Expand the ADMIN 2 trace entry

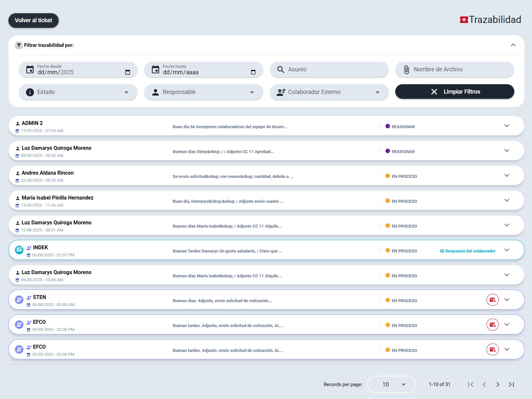507,126
